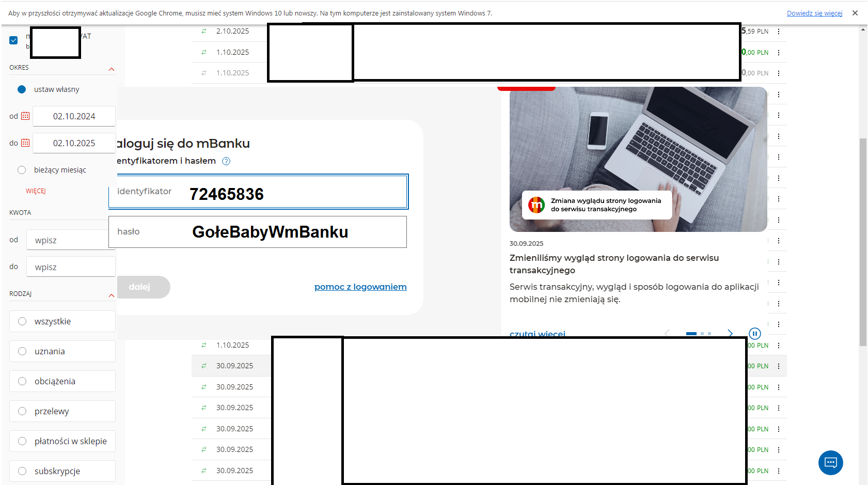Select the 'subskrypcje' transaction type
868x485 pixels.
tap(62, 471)
